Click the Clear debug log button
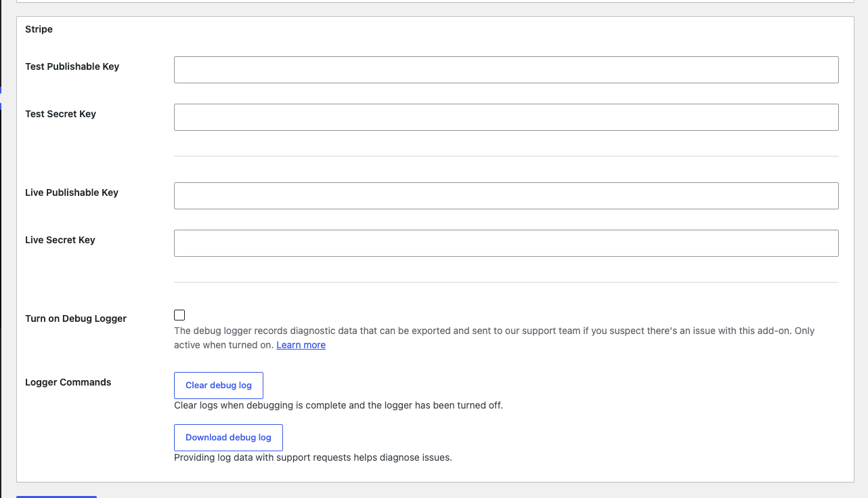Screen dimensions: 868x498 click(219, 386)
